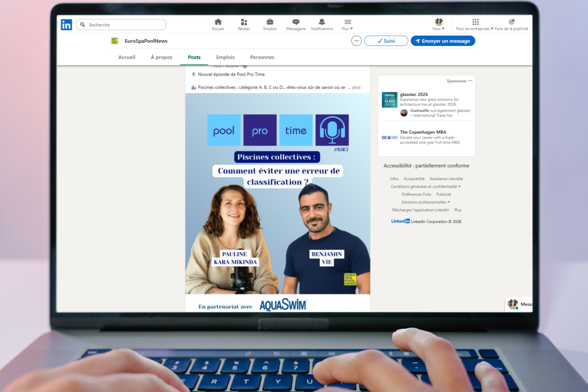Viewport: 588px width, 392px height.
Task: Open the Vous profile dropdown
Action: tap(438, 24)
